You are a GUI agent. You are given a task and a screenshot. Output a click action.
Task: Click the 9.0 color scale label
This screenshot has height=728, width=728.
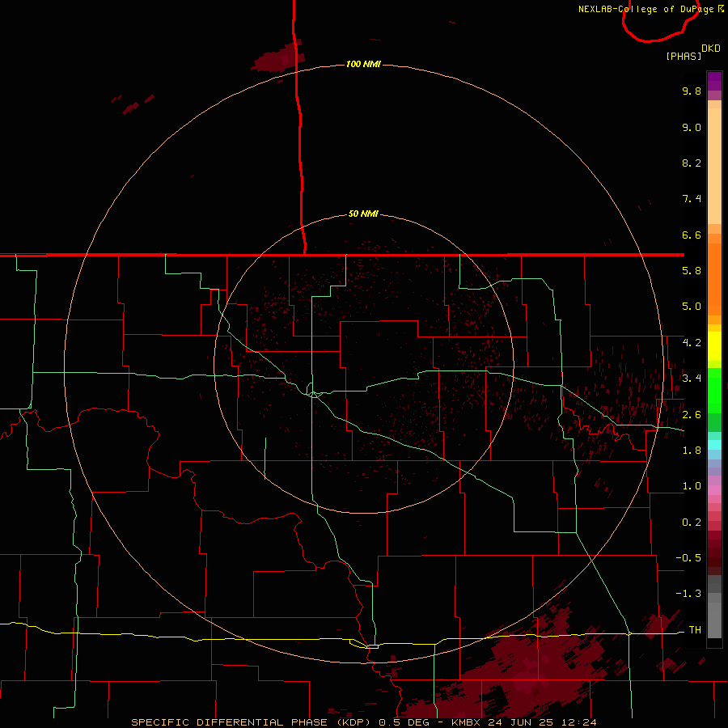coord(692,127)
